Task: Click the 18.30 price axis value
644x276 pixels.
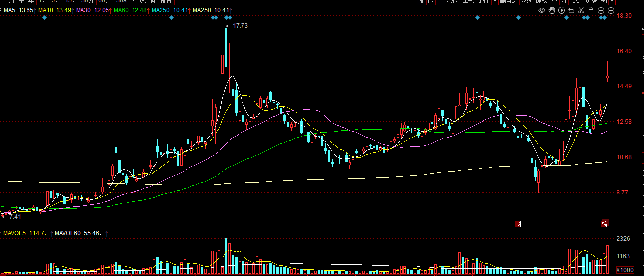Action: click(624, 16)
